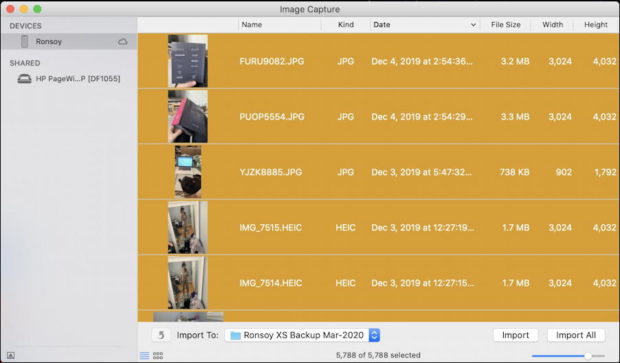Sort by the Name column header
Viewport: 620px width, 363px height.
click(251, 25)
